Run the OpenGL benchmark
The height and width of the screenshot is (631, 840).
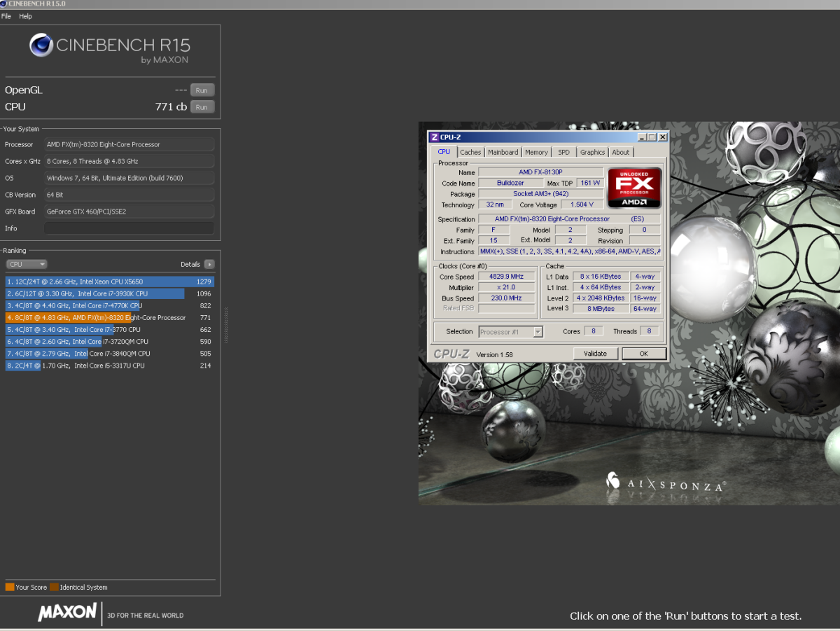coord(202,90)
